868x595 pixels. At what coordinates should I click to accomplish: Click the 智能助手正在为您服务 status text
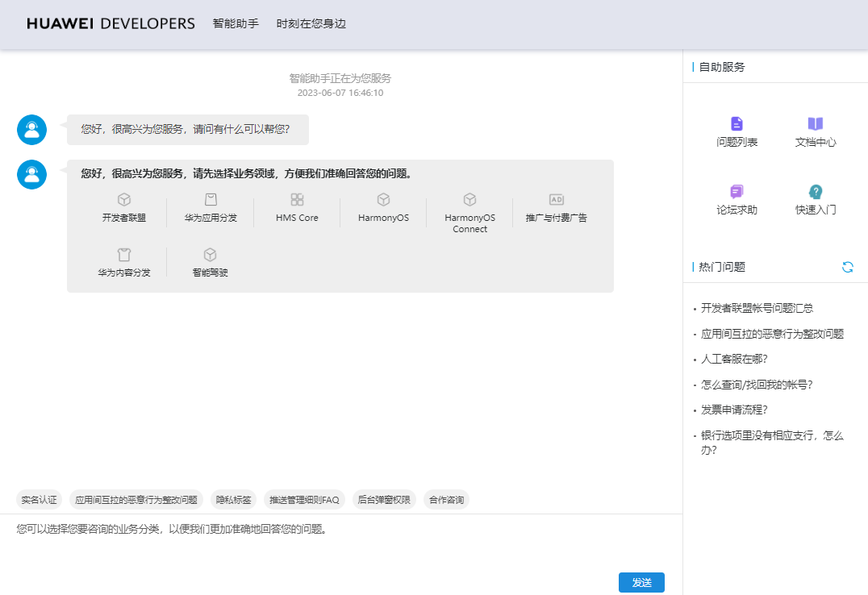[340, 78]
